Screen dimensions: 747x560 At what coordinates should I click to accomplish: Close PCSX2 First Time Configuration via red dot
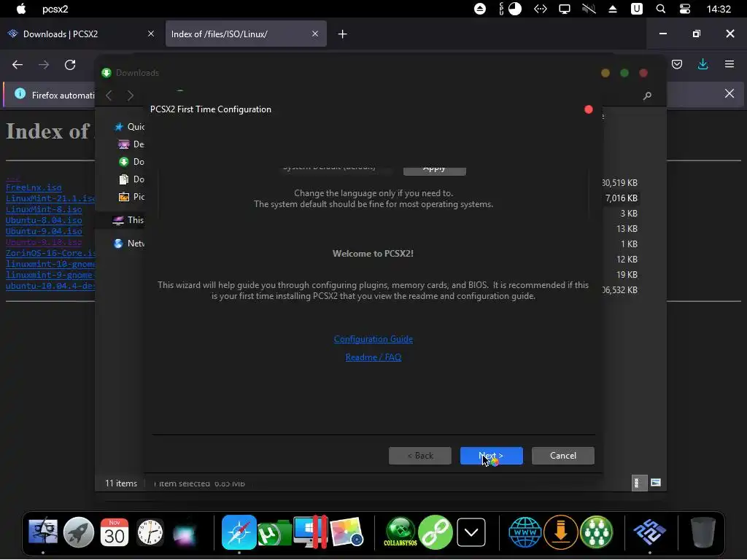[589, 109]
